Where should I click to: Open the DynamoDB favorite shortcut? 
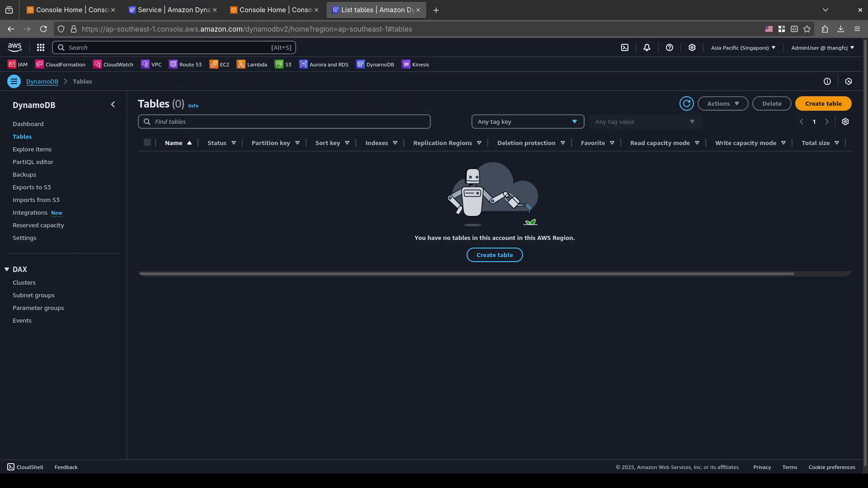pos(375,65)
